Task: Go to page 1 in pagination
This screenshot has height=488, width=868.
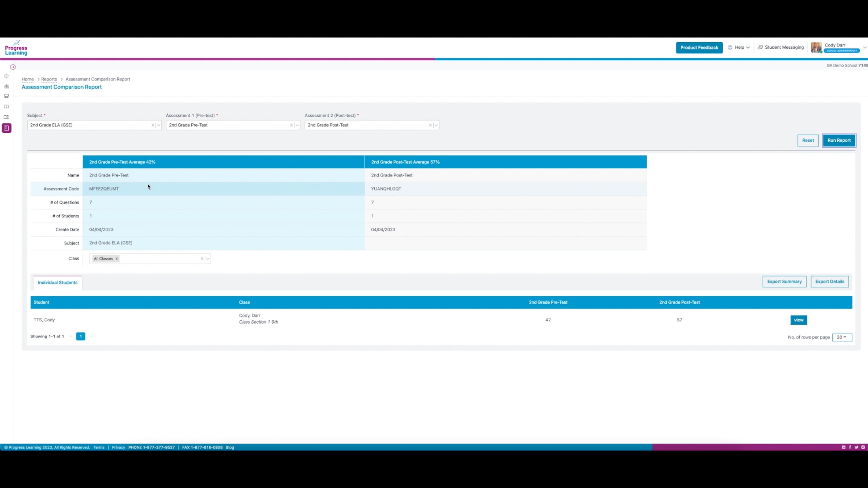Action: pyautogui.click(x=81, y=337)
